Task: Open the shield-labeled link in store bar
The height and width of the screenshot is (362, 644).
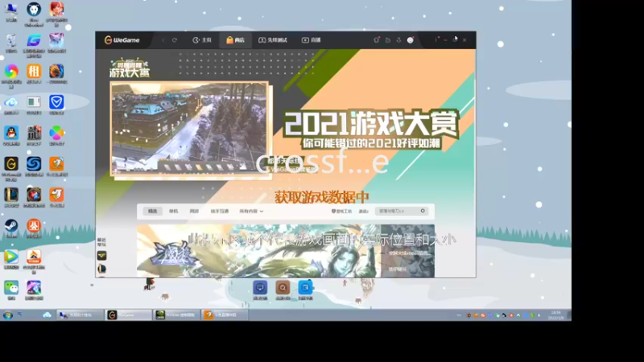Action: click(x=341, y=211)
